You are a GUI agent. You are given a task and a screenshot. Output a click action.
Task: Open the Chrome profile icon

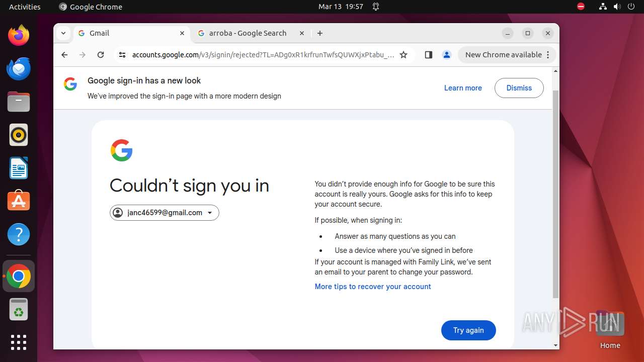tap(446, 55)
